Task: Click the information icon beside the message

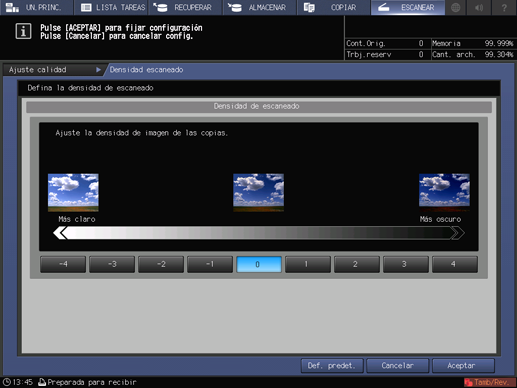Action: click(x=23, y=31)
